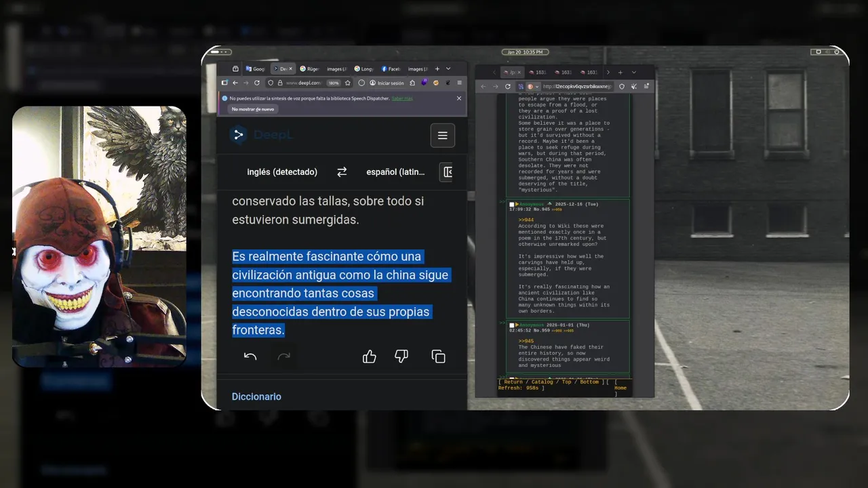Click the shield tracking-protection icon beside deepl.com
The width and height of the screenshot is (868, 488).
pos(271,83)
